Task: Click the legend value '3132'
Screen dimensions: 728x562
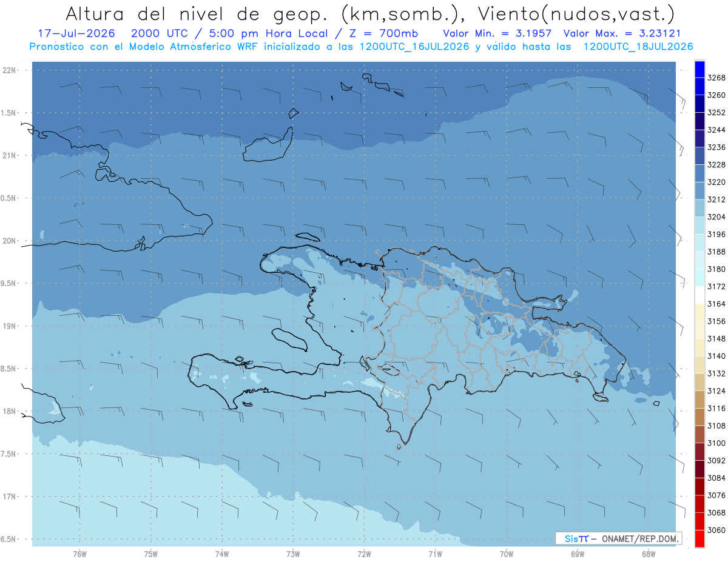Action: click(716, 373)
